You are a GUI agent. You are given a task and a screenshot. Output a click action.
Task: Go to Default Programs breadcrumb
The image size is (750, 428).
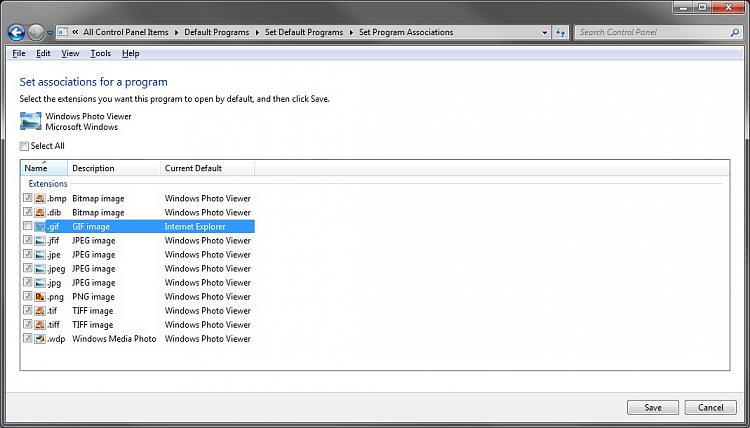click(217, 32)
